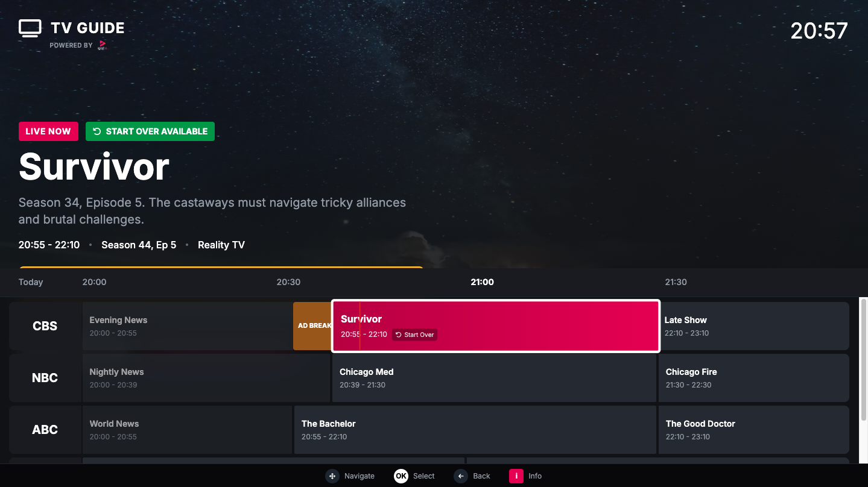868x487 pixels.
Task: Click the Today label in timeline
Action: 31,282
